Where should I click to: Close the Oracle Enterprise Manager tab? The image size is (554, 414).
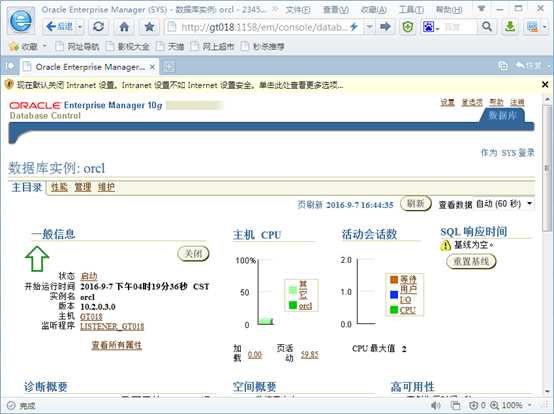click(152, 67)
